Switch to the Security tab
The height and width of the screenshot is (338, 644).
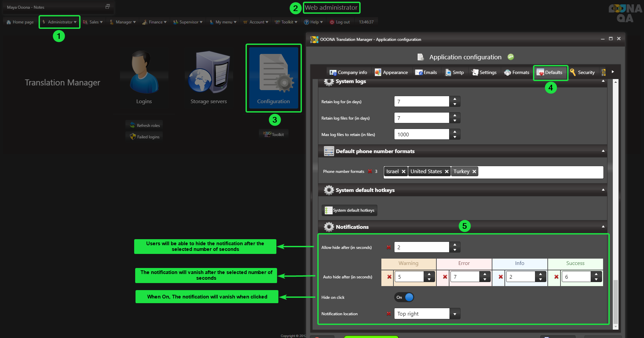(582, 72)
